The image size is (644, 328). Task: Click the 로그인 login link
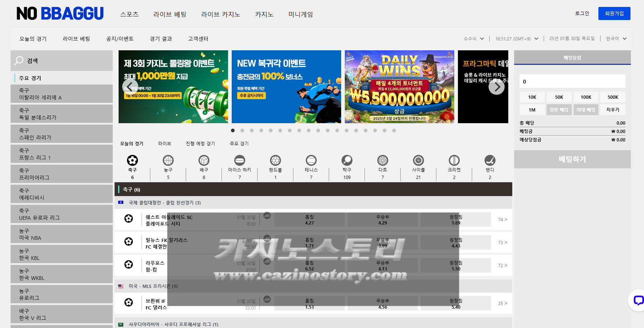pos(582,13)
